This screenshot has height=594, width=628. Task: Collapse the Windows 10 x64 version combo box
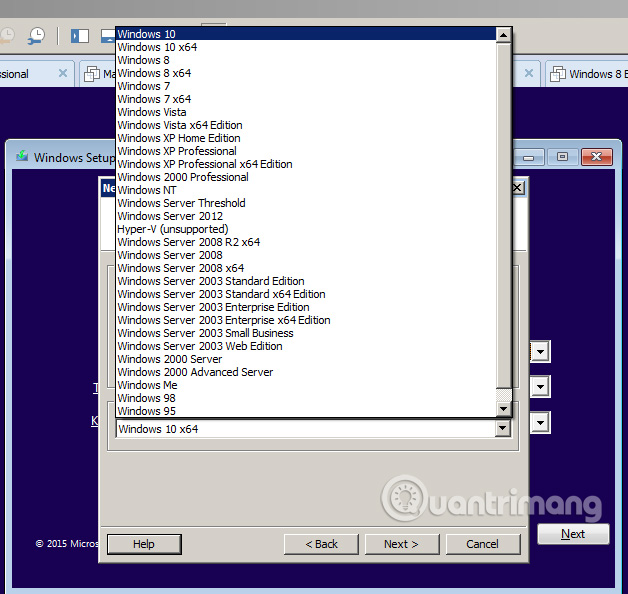(503, 429)
